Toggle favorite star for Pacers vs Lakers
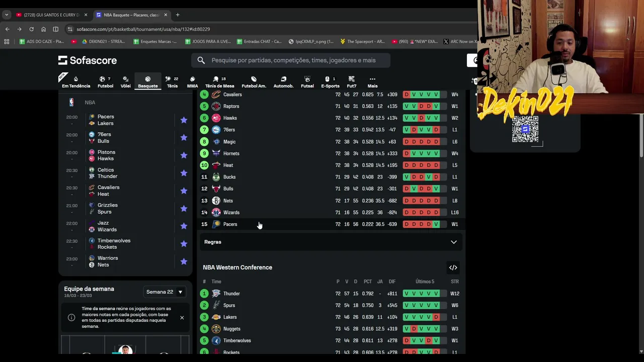The image size is (644, 362). click(x=184, y=120)
